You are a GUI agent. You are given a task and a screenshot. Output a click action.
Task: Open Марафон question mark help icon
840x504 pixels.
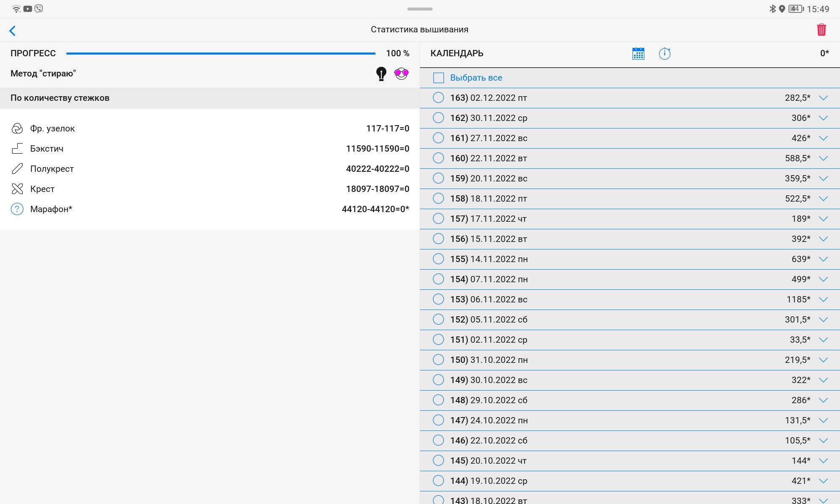[x=17, y=209]
